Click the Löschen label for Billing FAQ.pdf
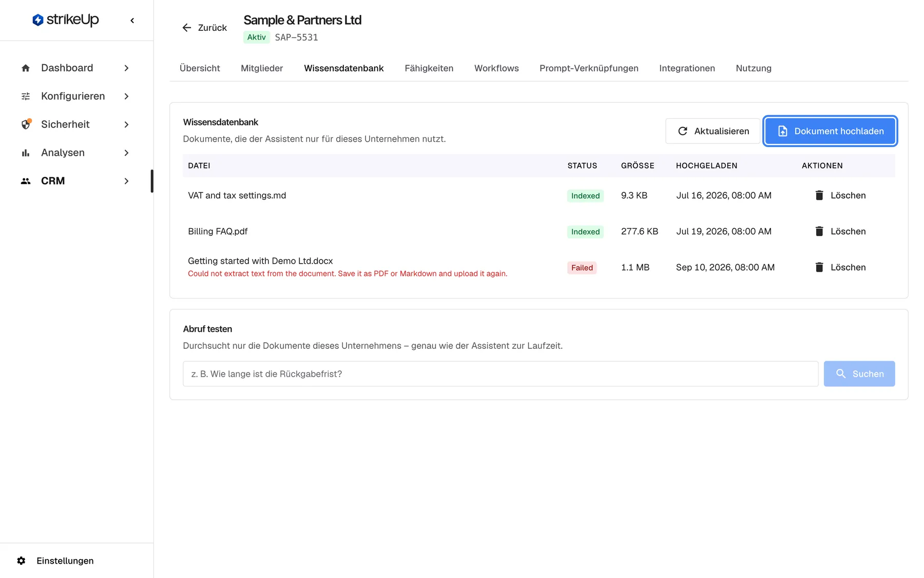This screenshot has width=924, height=578. click(x=848, y=231)
